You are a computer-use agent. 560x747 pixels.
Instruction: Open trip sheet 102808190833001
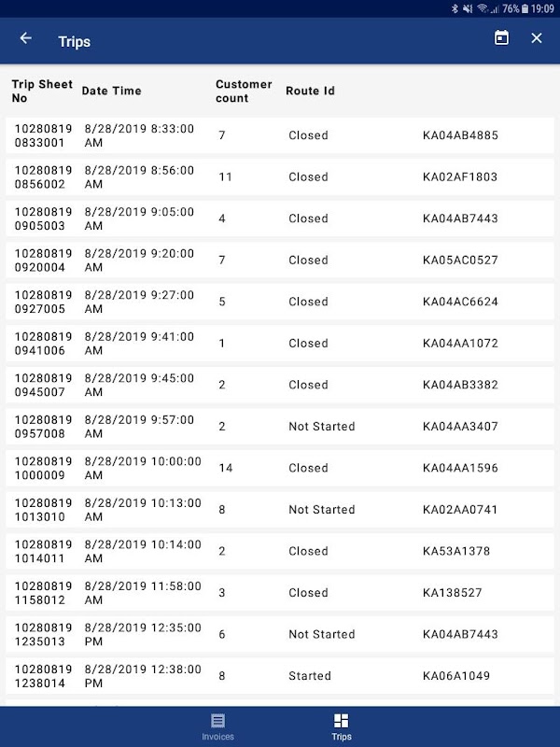point(280,135)
